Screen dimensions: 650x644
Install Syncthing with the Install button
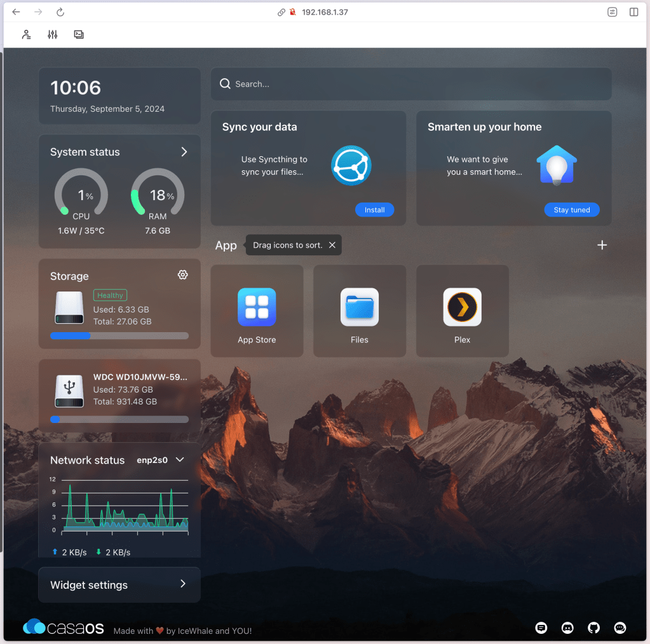point(374,210)
